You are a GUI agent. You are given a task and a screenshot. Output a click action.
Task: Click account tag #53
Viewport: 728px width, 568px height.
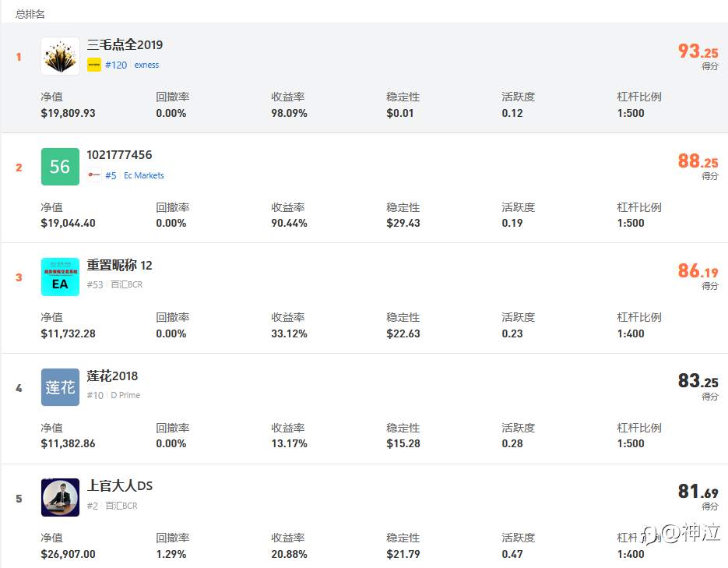pyautogui.click(x=95, y=284)
